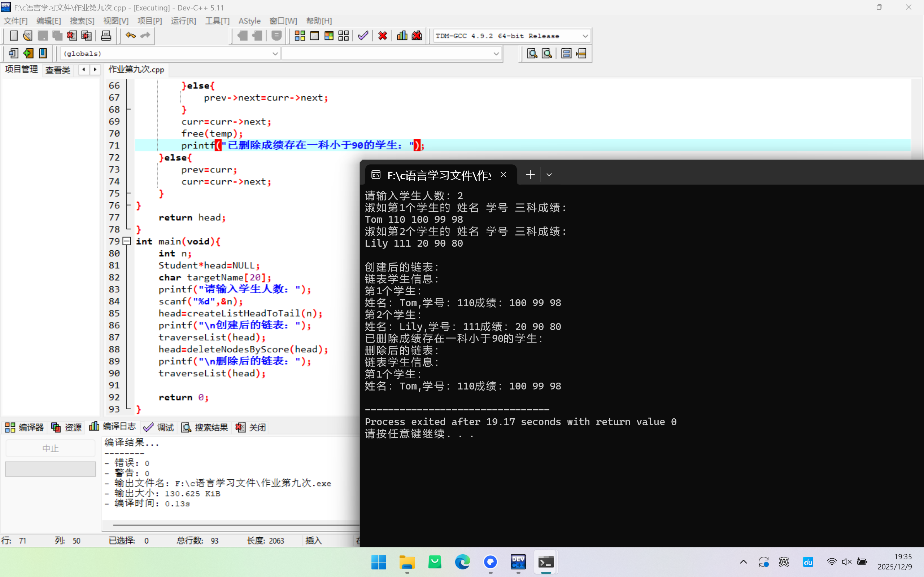Click the add-to-project green plus icon

(28, 53)
